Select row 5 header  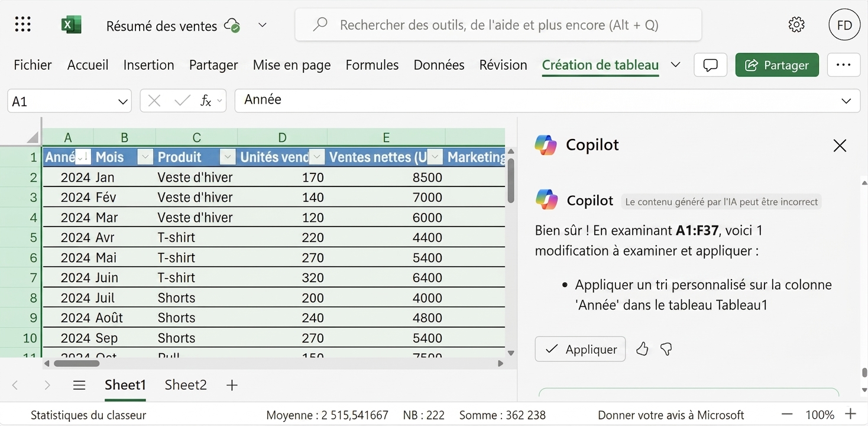point(21,237)
